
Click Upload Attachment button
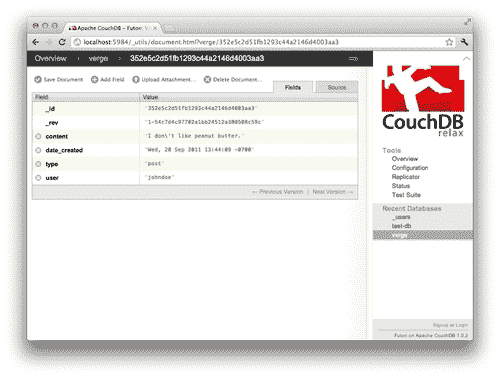click(164, 79)
